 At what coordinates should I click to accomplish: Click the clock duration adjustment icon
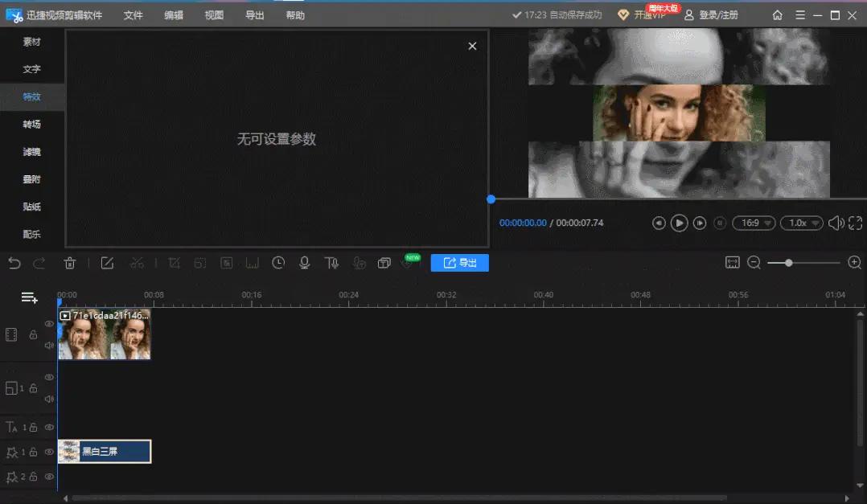pos(277,262)
